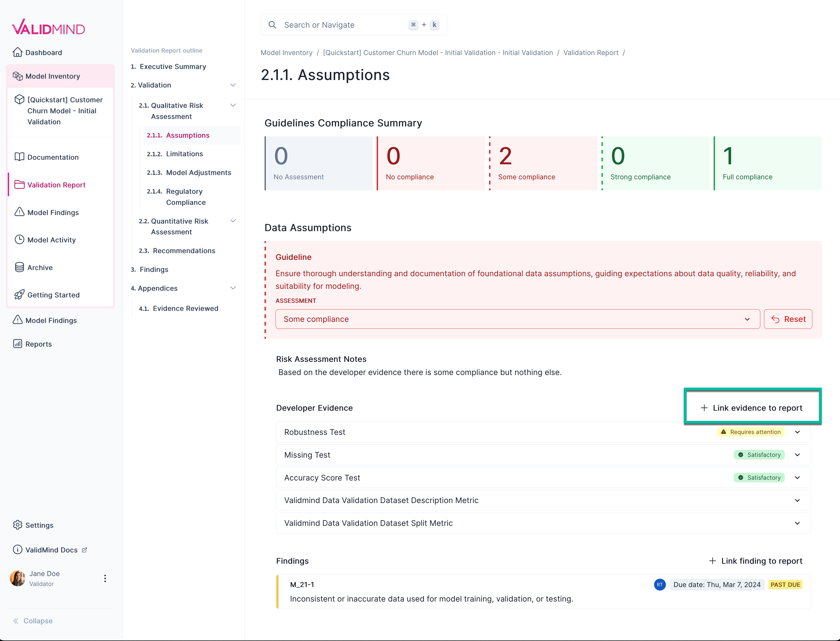Click the Reset button for the assessment

[788, 319]
